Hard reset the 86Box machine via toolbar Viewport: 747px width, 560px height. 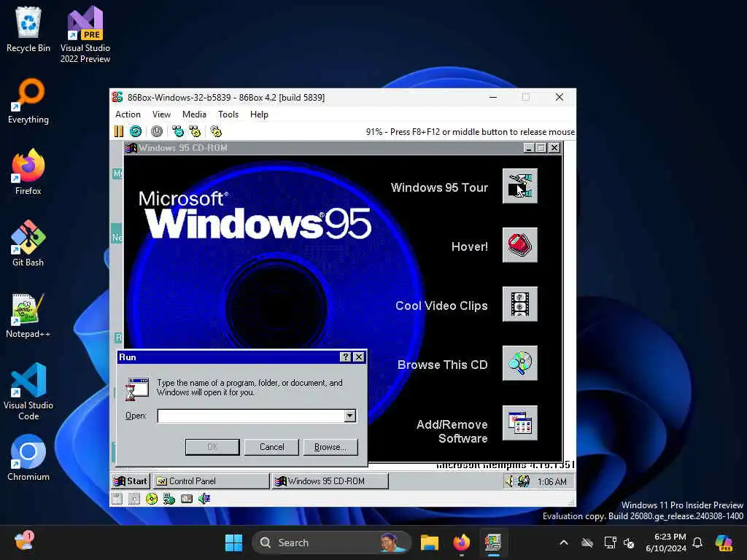(x=136, y=131)
